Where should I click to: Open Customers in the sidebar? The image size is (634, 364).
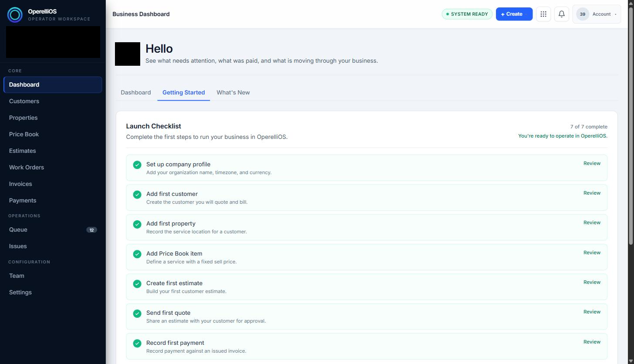coord(53,101)
